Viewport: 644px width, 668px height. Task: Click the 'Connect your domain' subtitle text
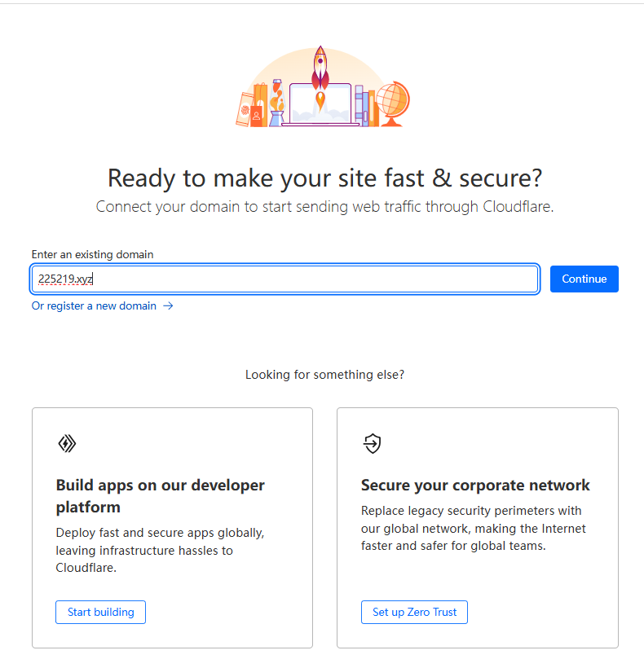[324, 207]
